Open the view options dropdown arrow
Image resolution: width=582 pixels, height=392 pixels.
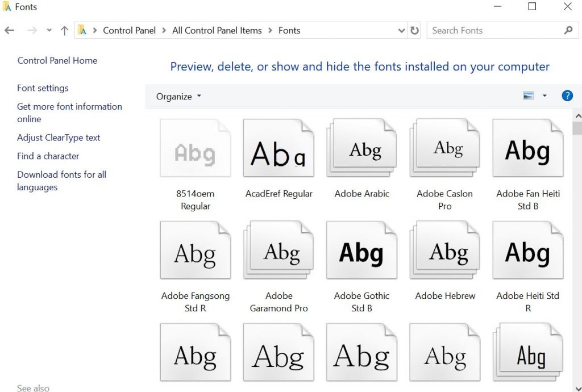544,95
